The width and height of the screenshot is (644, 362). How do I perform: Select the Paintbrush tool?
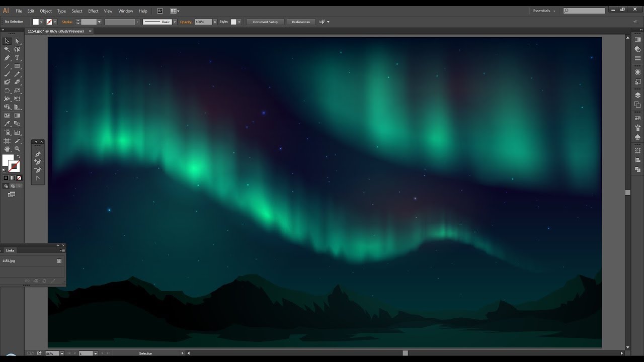point(7,74)
